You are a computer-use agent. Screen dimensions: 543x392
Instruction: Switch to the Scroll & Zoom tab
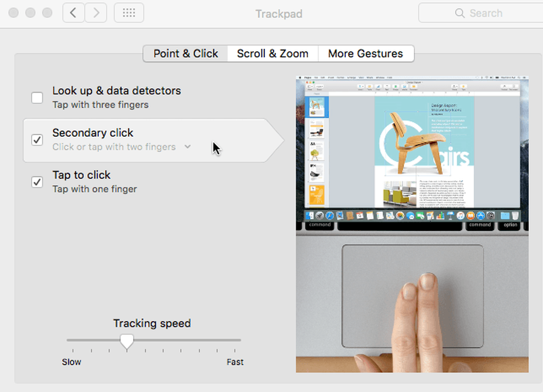tap(273, 54)
